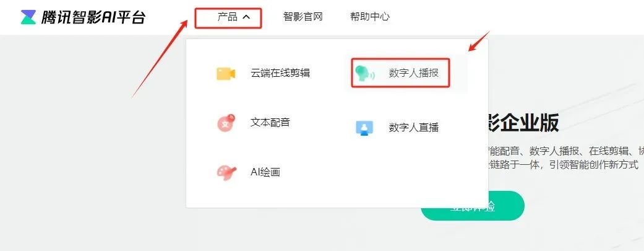Select the AI绘画 menu entry text
The height and width of the screenshot is (251, 644).
pos(265,172)
